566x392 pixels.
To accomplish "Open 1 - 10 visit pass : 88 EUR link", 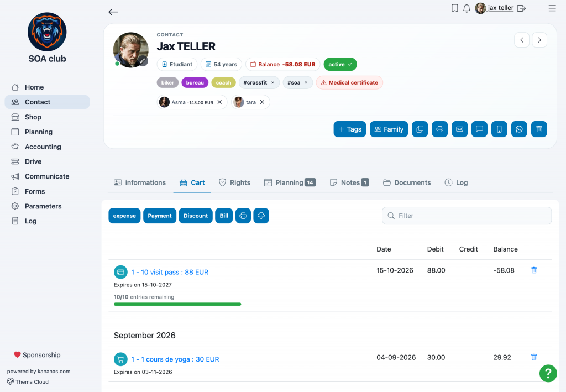I will pos(170,272).
